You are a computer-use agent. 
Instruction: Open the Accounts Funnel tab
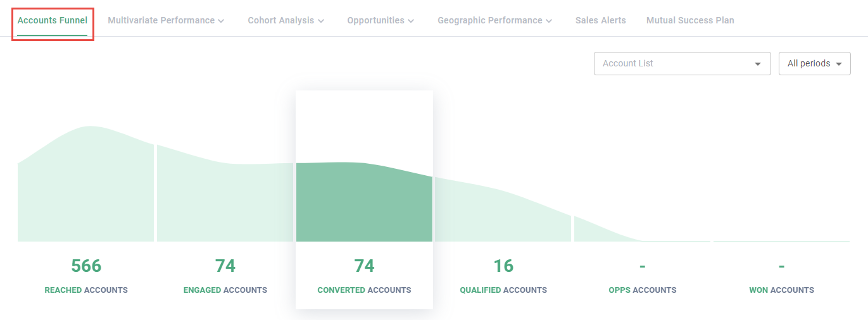click(x=53, y=21)
